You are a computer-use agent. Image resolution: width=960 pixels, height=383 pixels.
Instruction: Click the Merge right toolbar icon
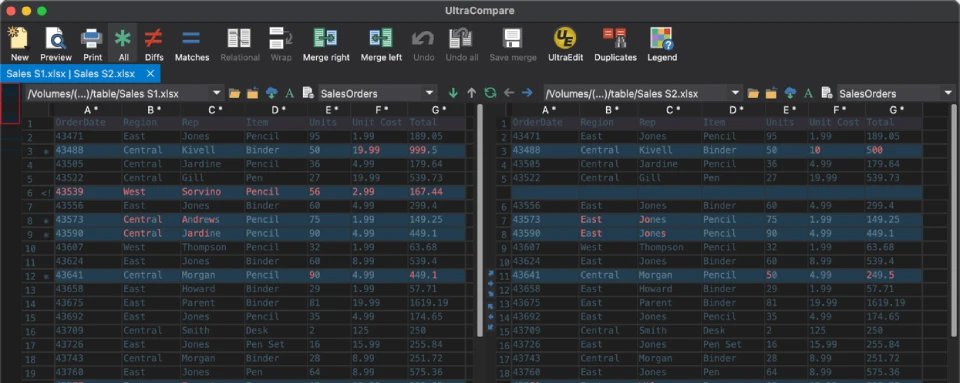(326, 43)
